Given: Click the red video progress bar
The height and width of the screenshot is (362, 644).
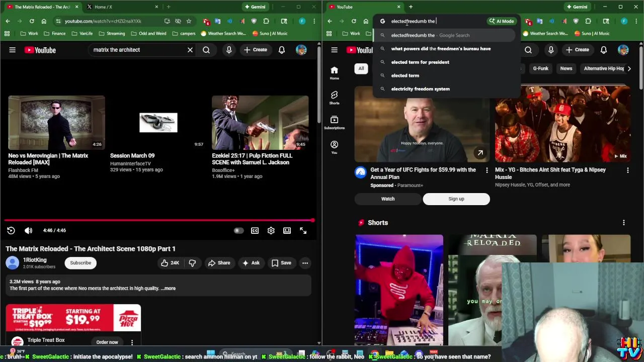Looking at the screenshot, I should 159,220.
